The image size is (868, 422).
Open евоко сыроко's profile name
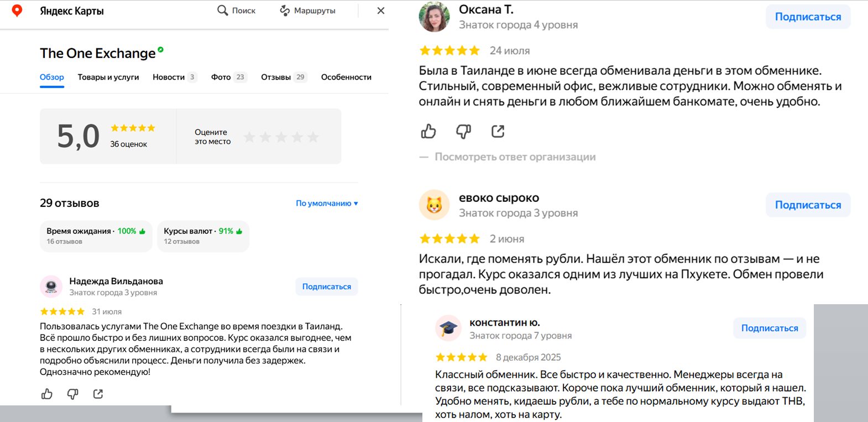[x=499, y=198]
